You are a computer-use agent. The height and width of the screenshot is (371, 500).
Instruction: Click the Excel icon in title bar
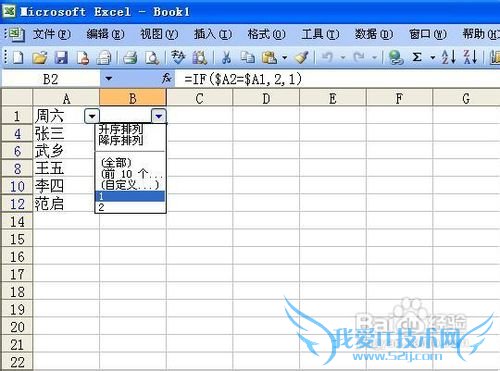pyautogui.click(x=9, y=11)
